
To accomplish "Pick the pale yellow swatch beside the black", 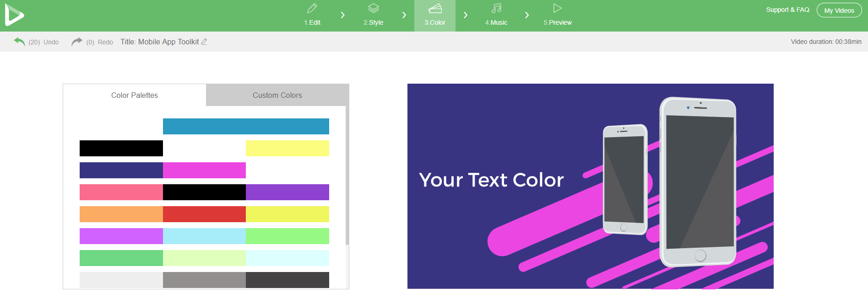I will pos(288,148).
